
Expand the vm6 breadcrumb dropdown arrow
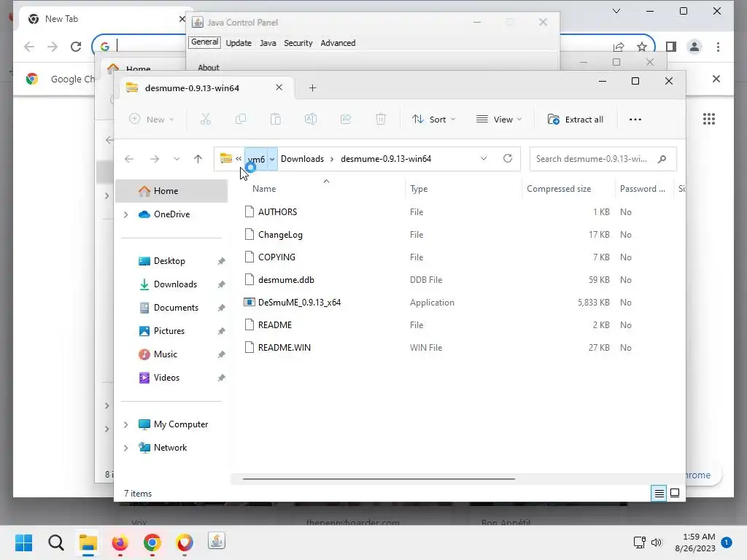pos(272,159)
